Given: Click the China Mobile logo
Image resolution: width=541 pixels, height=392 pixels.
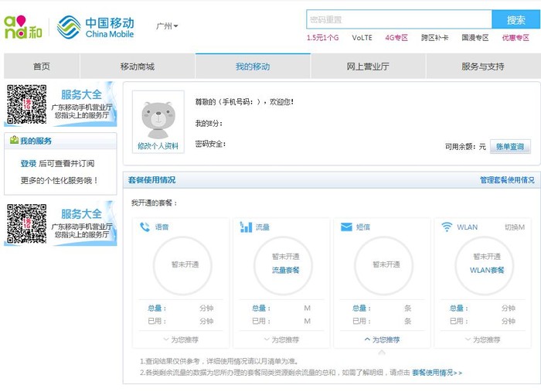Looking at the screenshot, I should point(95,27).
